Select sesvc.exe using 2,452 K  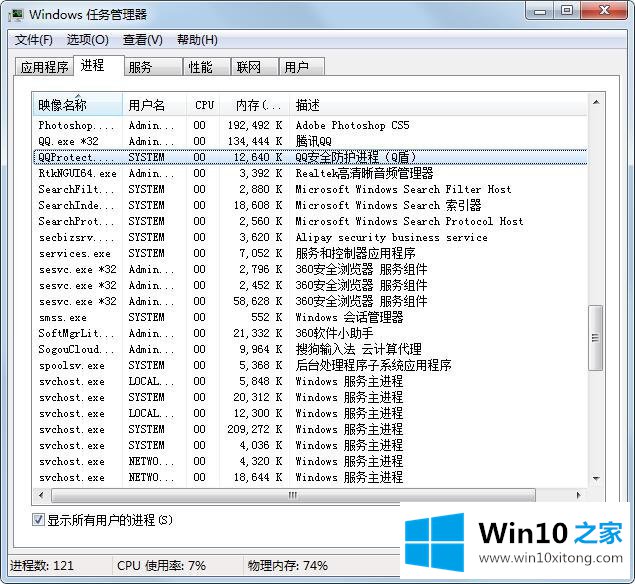pyautogui.click(x=310, y=285)
